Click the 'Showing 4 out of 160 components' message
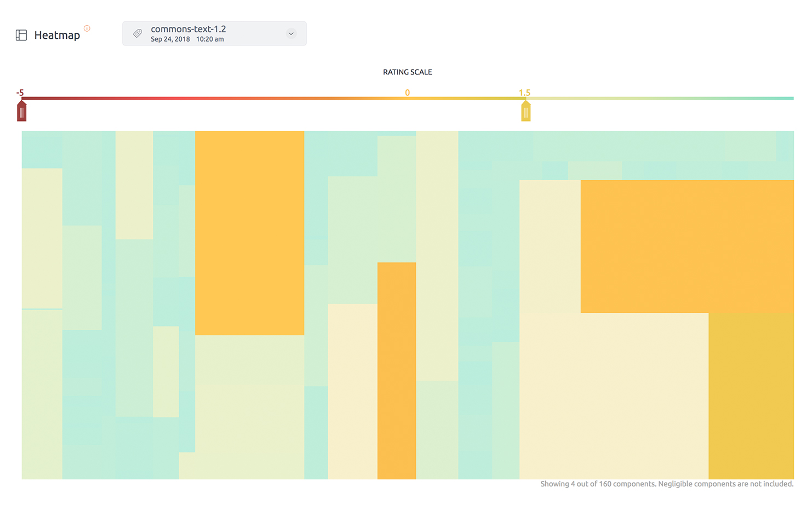This screenshot has height=505, width=812. point(666,484)
